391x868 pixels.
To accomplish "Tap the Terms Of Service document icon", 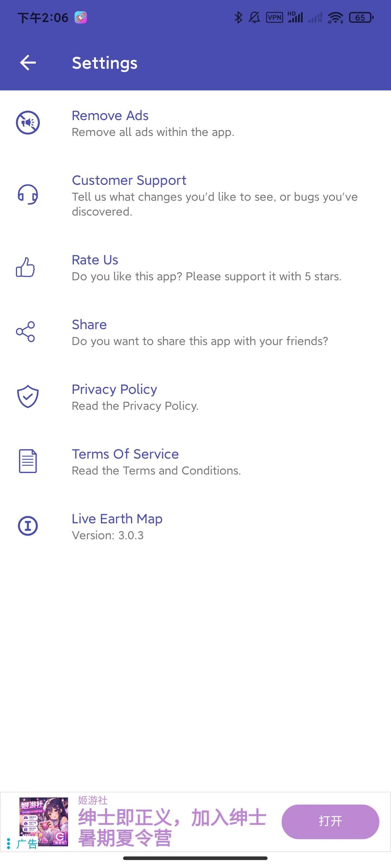I will coord(28,461).
